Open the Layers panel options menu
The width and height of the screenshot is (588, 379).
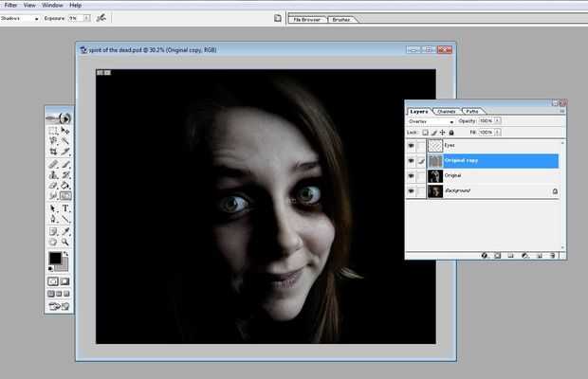point(561,111)
